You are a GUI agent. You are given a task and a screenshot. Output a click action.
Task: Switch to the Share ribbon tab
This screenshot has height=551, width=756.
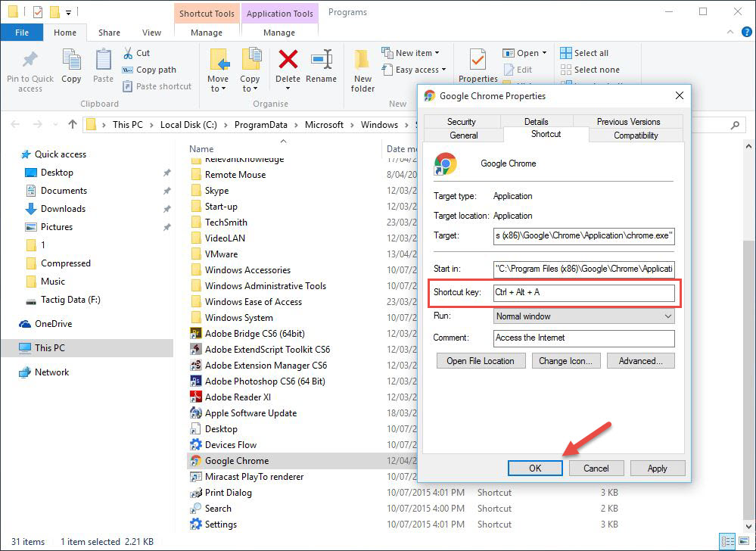[110, 33]
